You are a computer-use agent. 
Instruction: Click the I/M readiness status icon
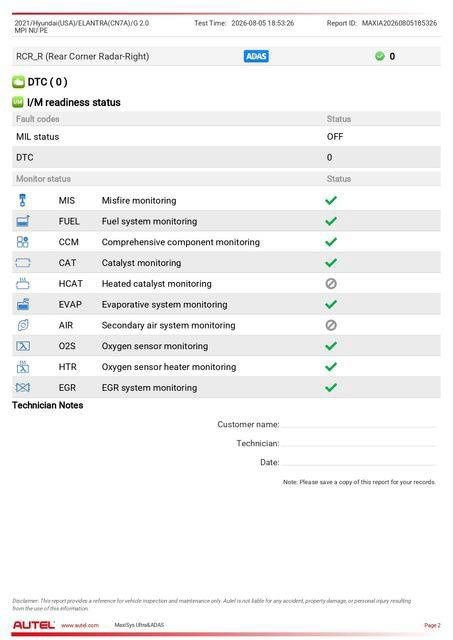click(18, 102)
